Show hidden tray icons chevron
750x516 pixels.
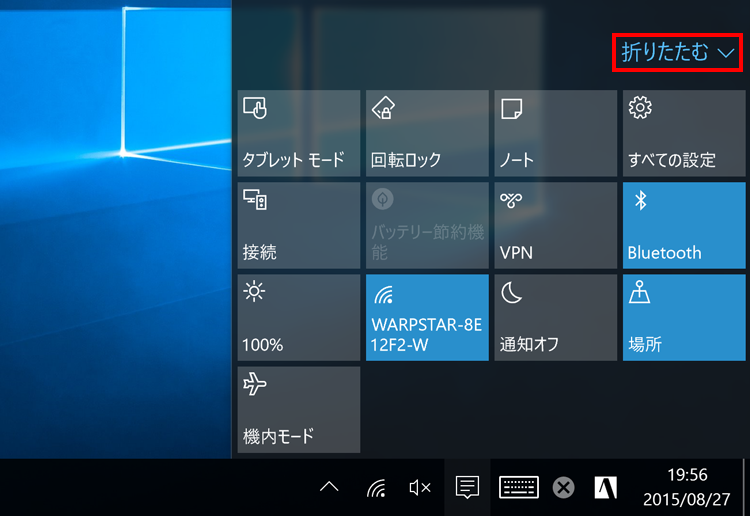(x=329, y=488)
